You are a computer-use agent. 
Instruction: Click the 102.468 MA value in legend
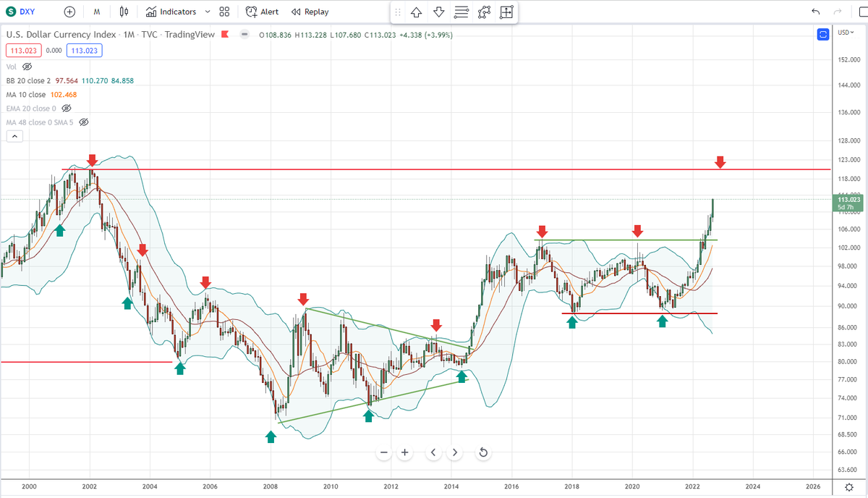[63, 94]
